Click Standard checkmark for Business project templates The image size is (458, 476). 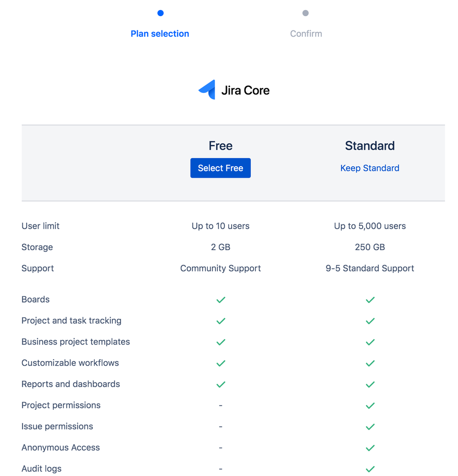(370, 342)
